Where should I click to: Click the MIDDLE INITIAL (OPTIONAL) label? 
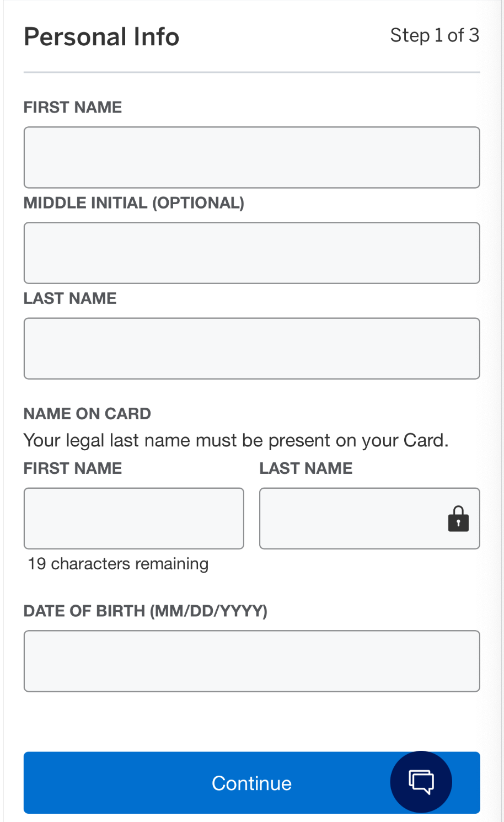[134, 202]
